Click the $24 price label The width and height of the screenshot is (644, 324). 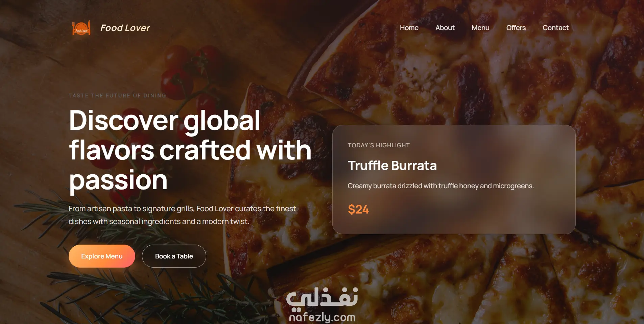tap(358, 209)
